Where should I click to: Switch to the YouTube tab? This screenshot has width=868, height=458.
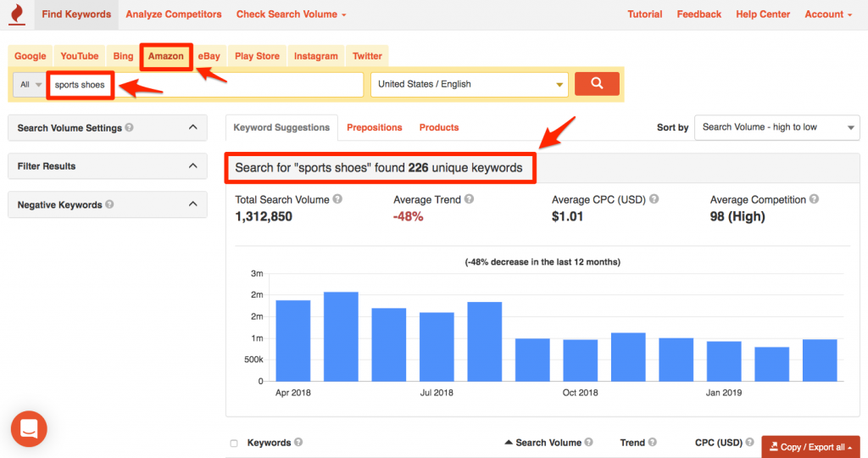(x=79, y=56)
